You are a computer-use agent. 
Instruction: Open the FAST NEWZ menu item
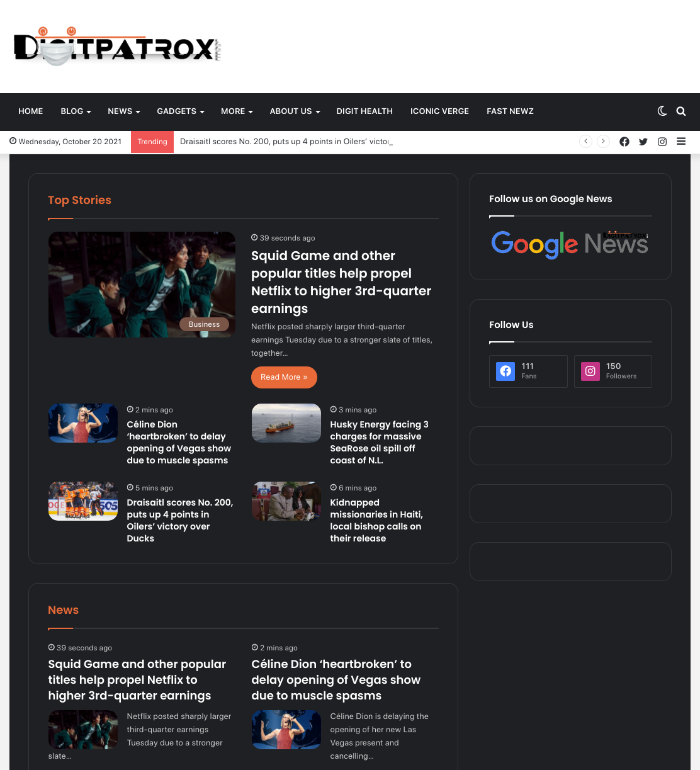click(510, 111)
